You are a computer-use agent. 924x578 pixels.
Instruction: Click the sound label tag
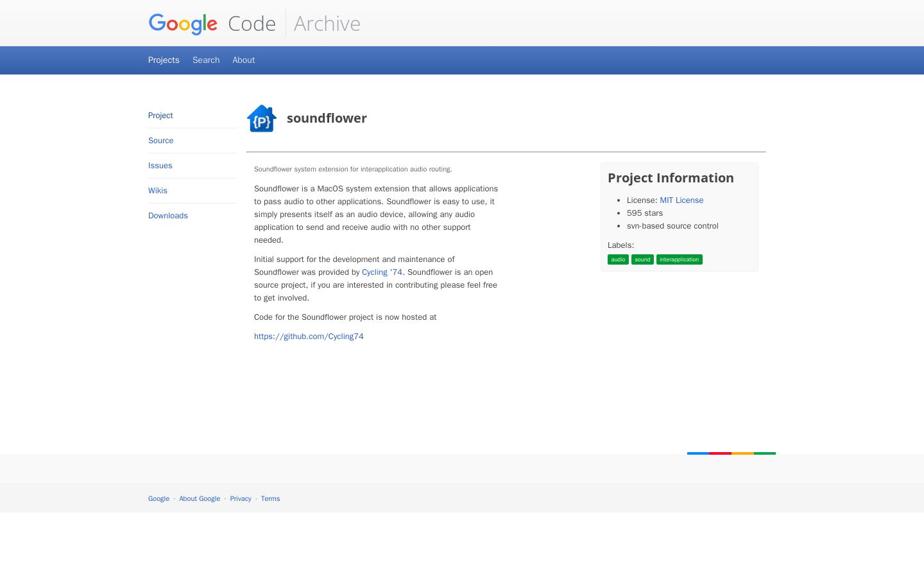642,259
